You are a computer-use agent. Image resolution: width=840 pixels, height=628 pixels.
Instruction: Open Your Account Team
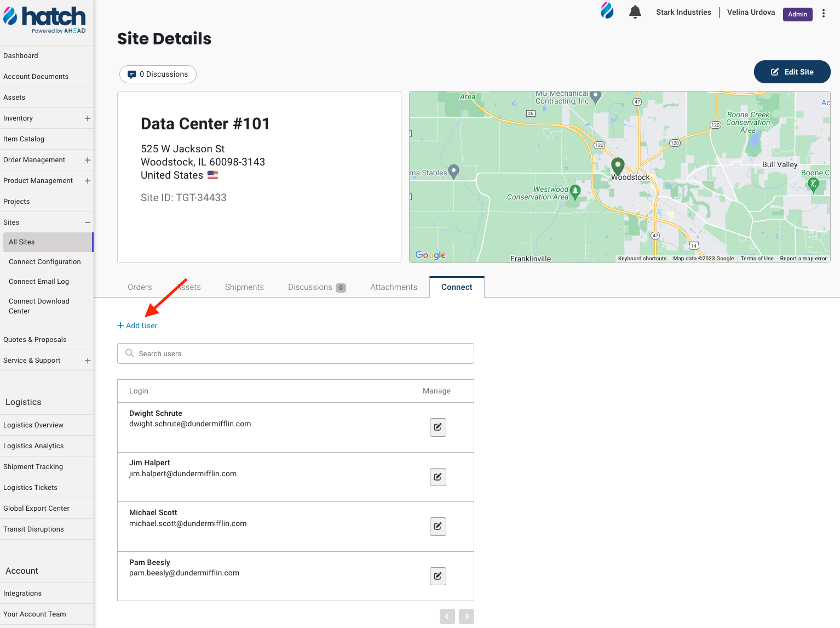coord(47,614)
